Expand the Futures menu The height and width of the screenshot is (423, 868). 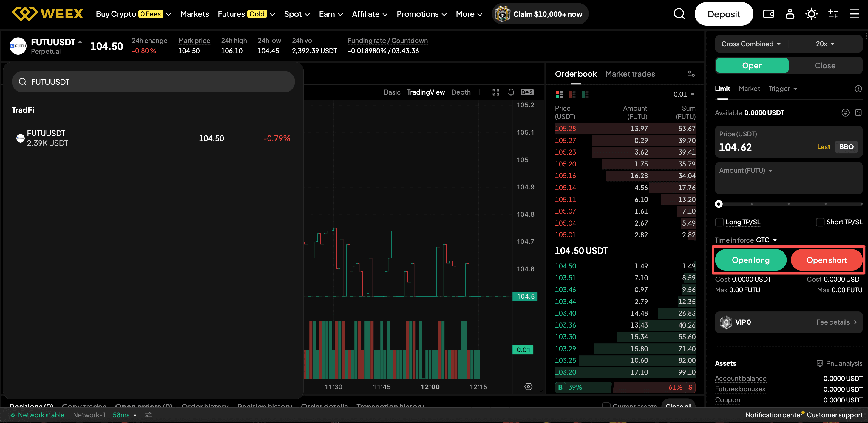pos(246,14)
